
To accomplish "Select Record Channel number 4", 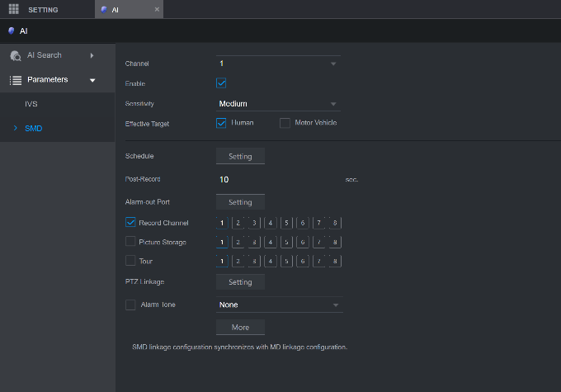I will (x=271, y=223).
